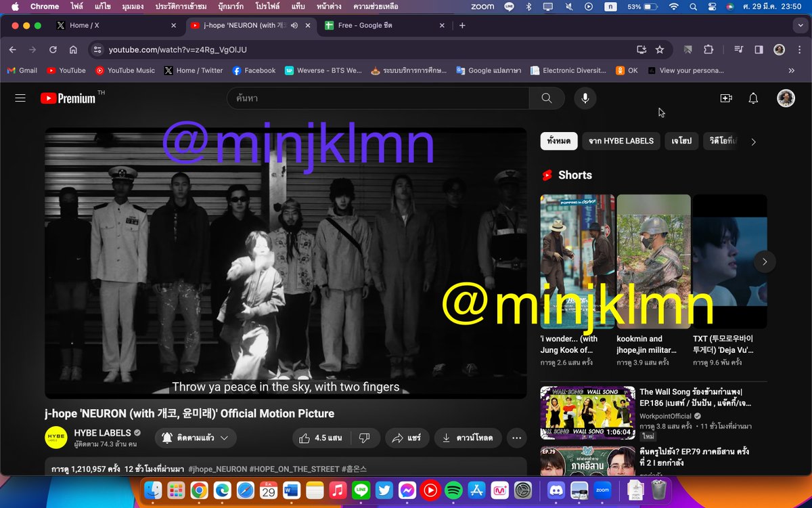The width and height of the screenshot is (812, 508).
Task: Go back to previous page
Action: click(12, 49)
